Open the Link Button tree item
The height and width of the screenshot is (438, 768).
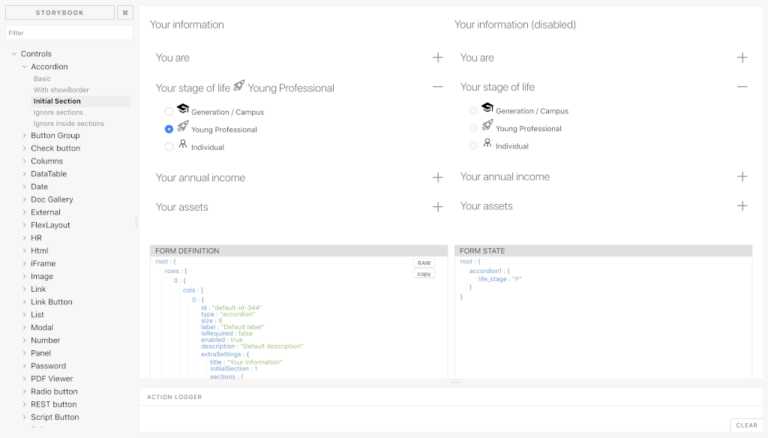point(51,302)
